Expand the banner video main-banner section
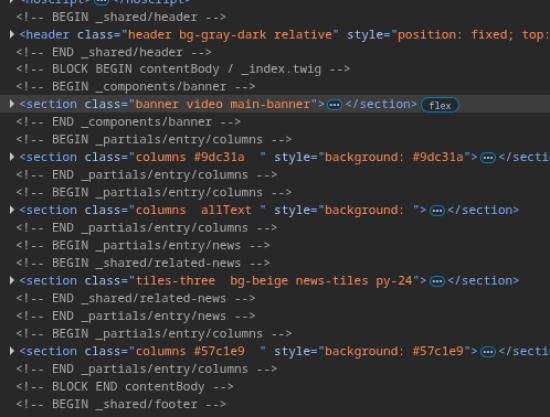 [x=12, y=104]
